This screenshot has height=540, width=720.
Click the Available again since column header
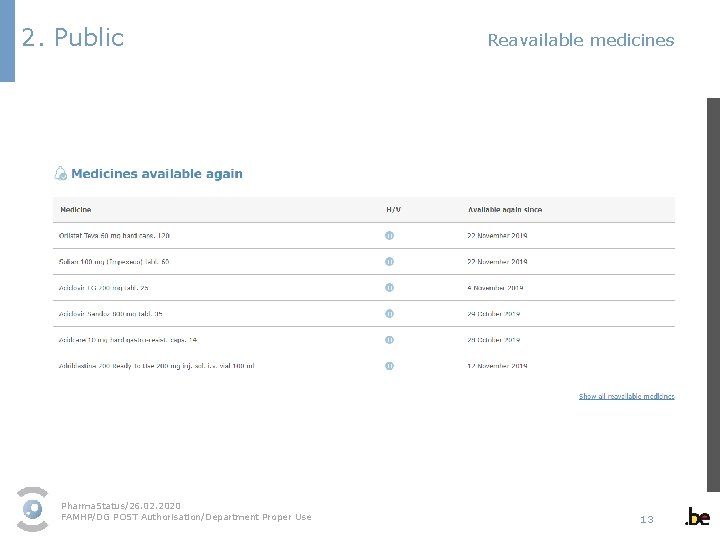(x=505, y=210)
